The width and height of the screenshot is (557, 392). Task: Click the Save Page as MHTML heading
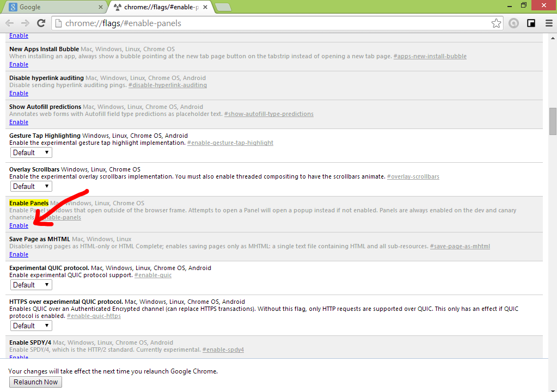coord(39,239)
